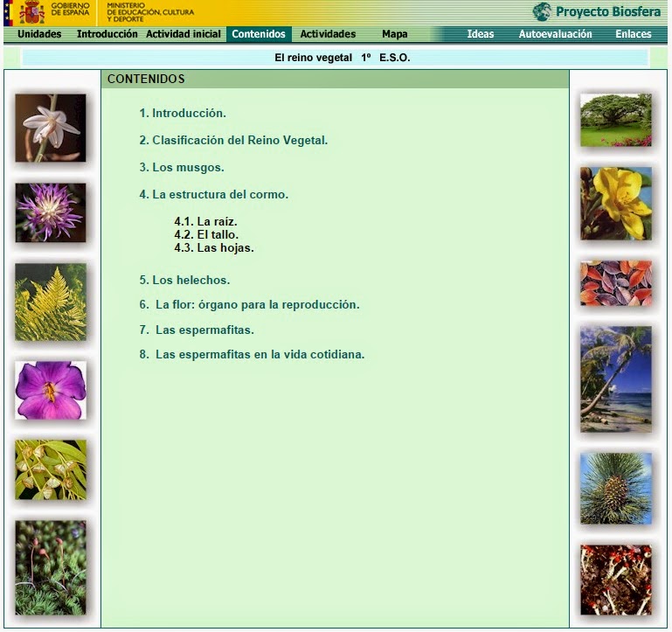Open the link 1. Introducción.

183,113
